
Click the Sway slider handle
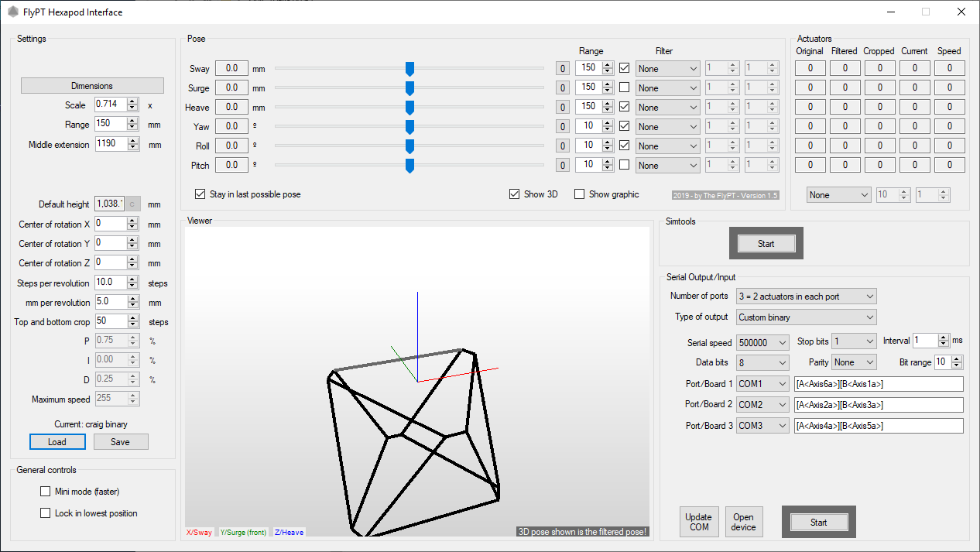pos(409,69)
